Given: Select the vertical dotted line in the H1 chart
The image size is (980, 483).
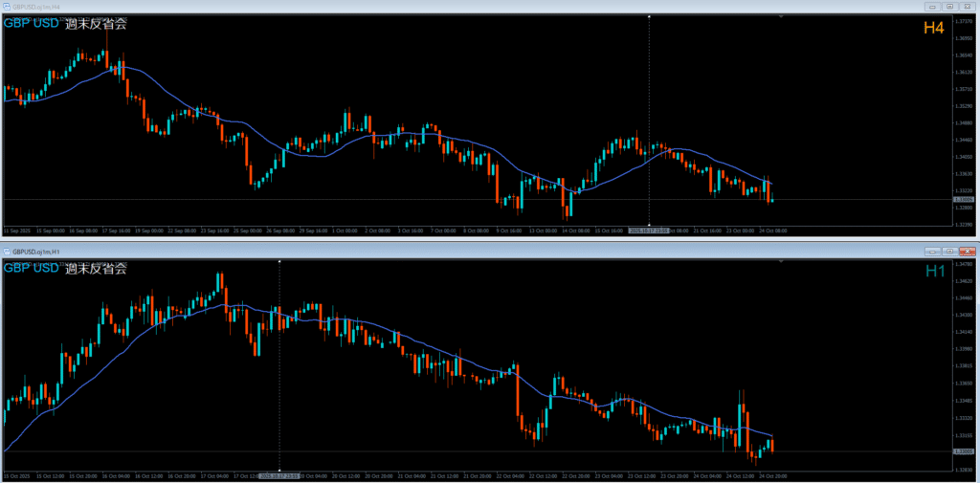Looking at the screenshot, I should (279, 363).
